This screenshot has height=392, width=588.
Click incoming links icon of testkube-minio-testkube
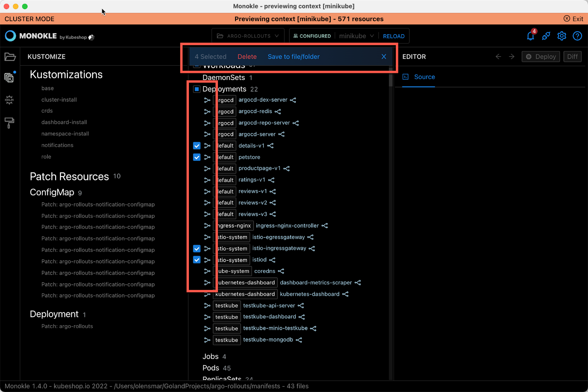207,328
